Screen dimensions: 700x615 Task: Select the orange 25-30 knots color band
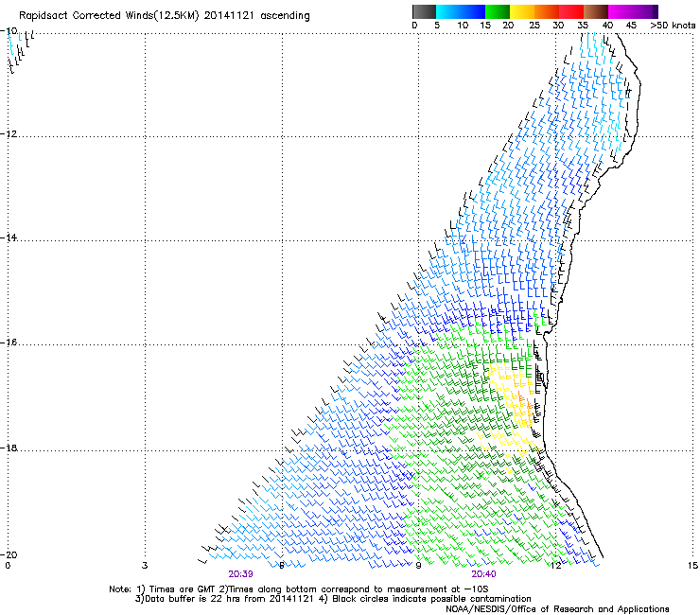click(x=547, y=11)
